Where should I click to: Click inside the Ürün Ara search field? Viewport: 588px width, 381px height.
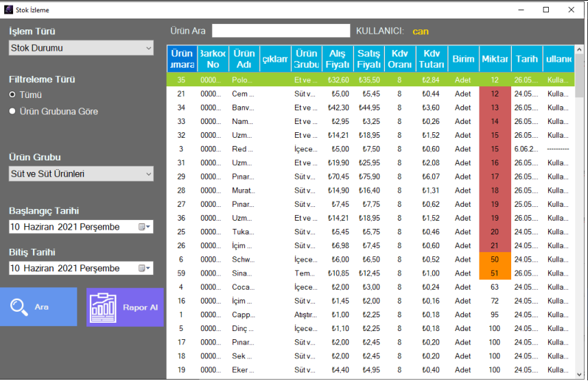click(x=281, y=31)
